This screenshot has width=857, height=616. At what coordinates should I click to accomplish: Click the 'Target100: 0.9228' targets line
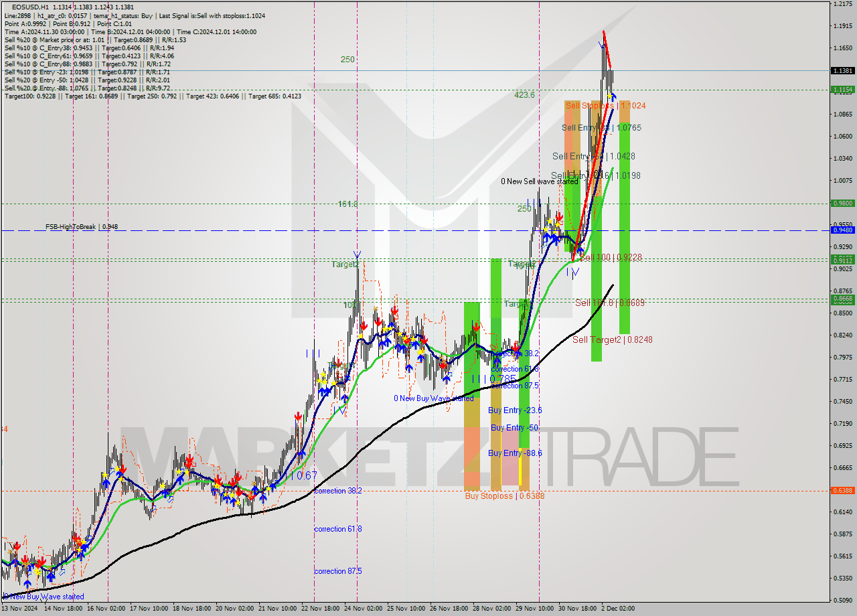(153, 96)
